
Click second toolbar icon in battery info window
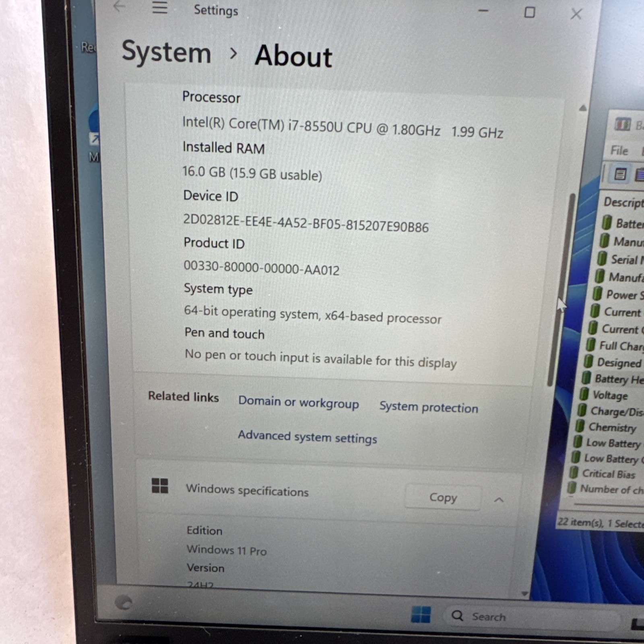click(640, 175)
